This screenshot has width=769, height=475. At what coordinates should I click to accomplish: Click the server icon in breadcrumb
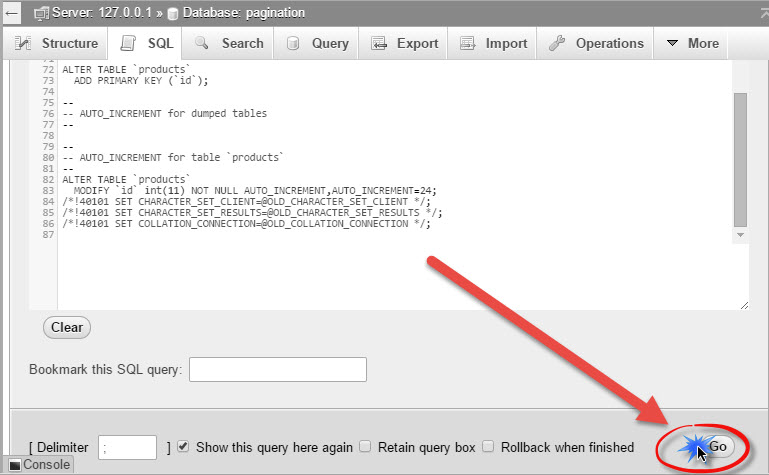click(x=41, y=13)
